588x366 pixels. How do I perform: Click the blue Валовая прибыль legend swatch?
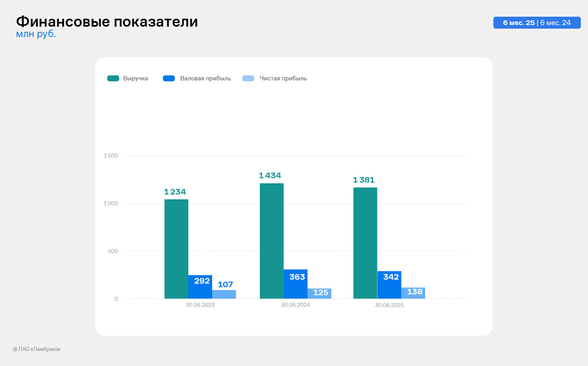coord(169,78)
